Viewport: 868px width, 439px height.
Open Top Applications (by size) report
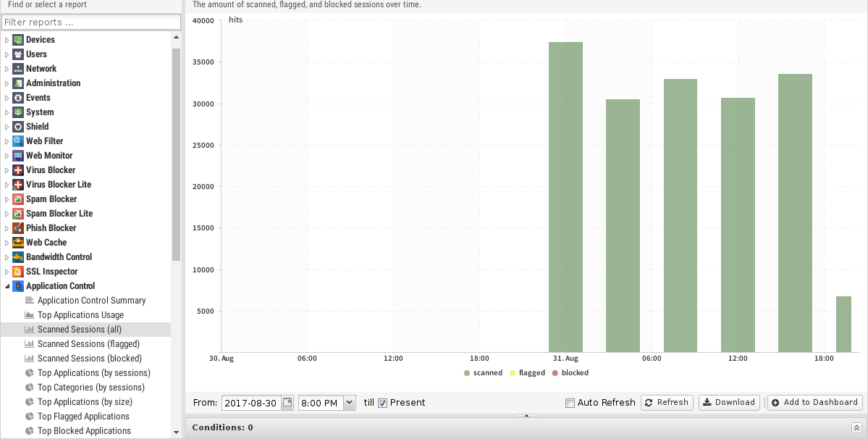pos(86,402)
